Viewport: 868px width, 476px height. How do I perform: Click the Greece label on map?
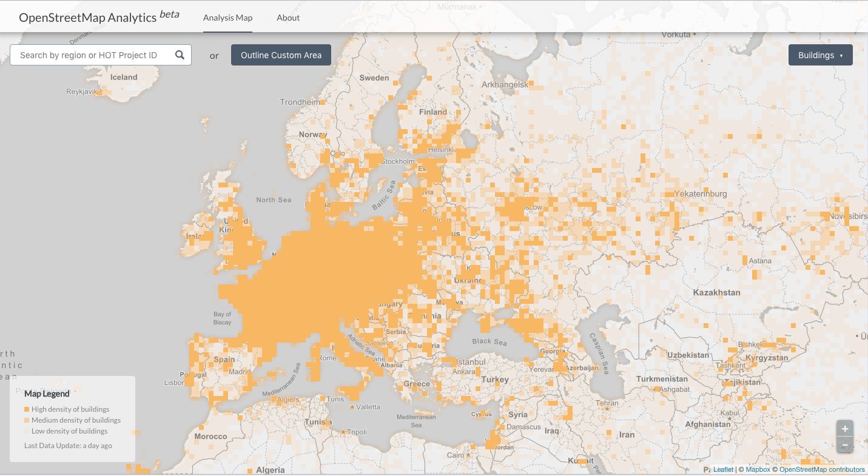point(417,384)
